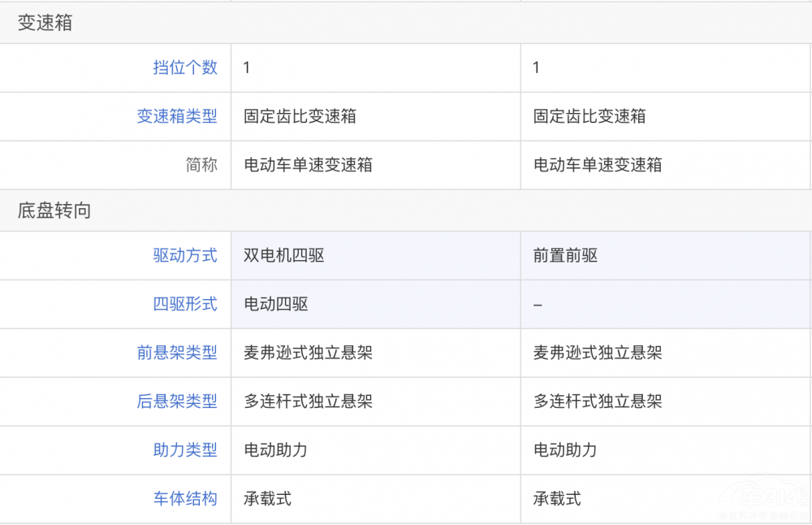Open the 助力类型 parameter link
Image resolution: width=812 pixels, height=525 pixels.
coord(185,450)
